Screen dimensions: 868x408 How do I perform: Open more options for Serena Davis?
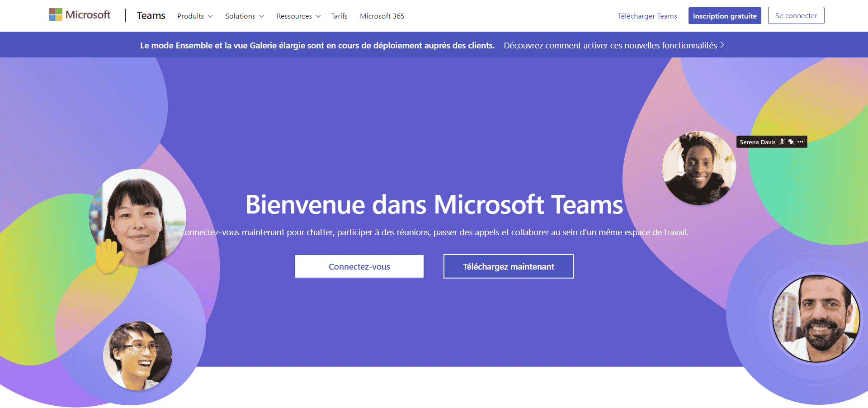point(801,142)
